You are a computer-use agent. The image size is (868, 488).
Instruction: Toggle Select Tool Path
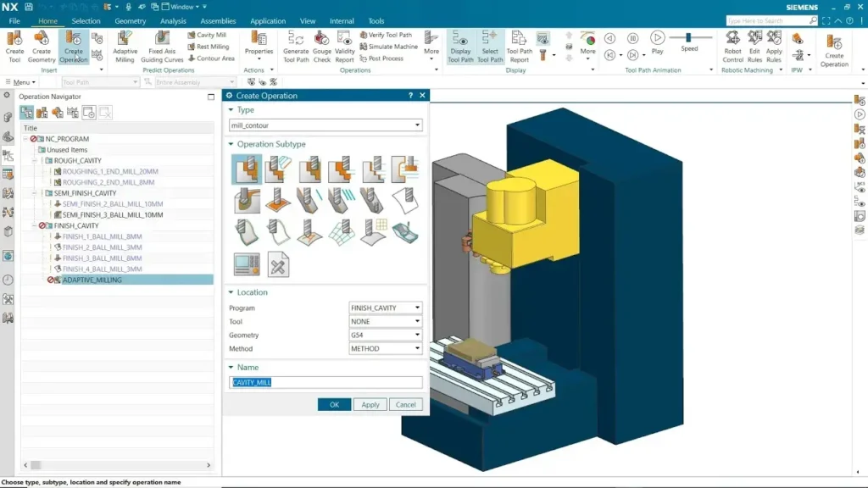(490, 47)
